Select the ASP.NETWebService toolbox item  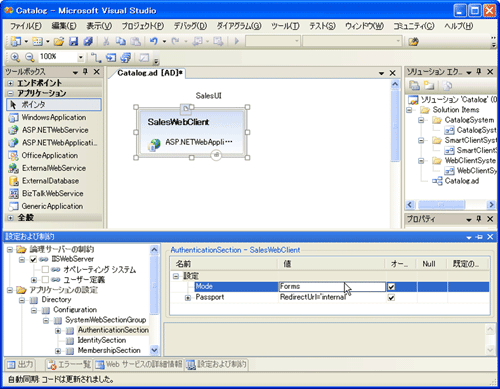54,130
